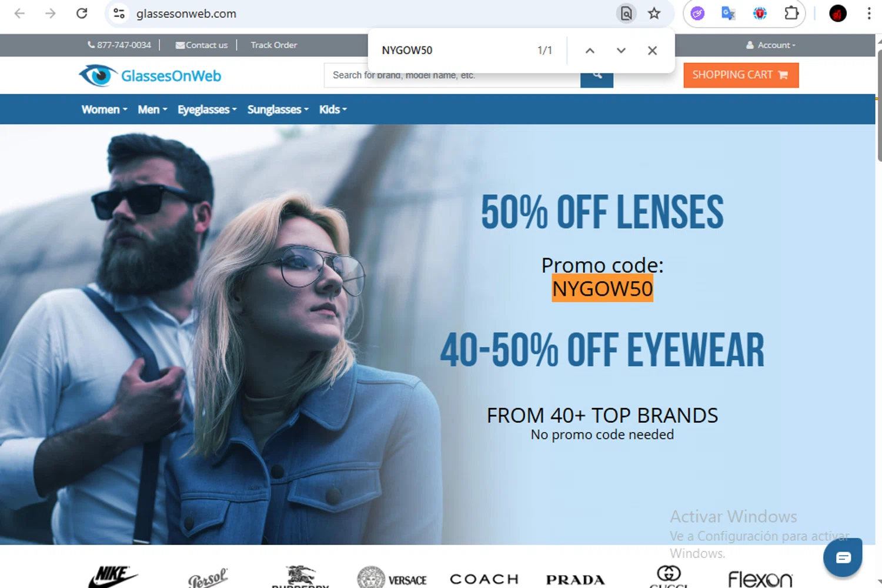Click the page vertical scrollbar thumb
Screen dimensions: 882x588
tap(879, 105)
